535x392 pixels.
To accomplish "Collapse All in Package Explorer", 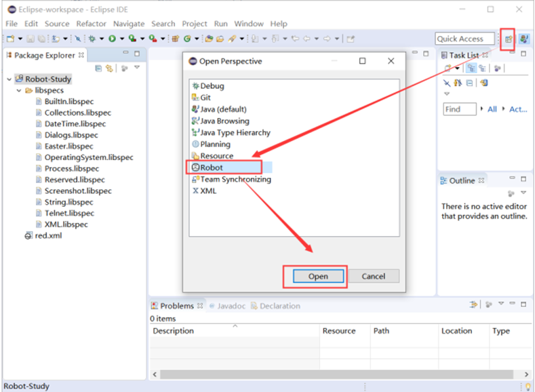I will coord(98,68).
